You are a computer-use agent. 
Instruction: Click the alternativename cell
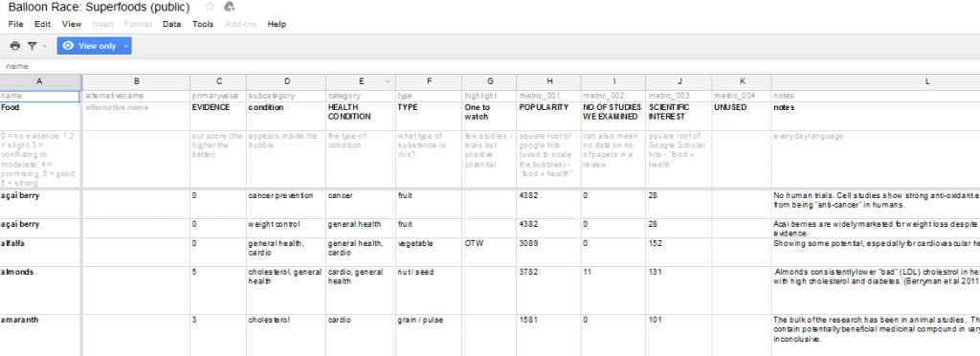tap(136, 97)
